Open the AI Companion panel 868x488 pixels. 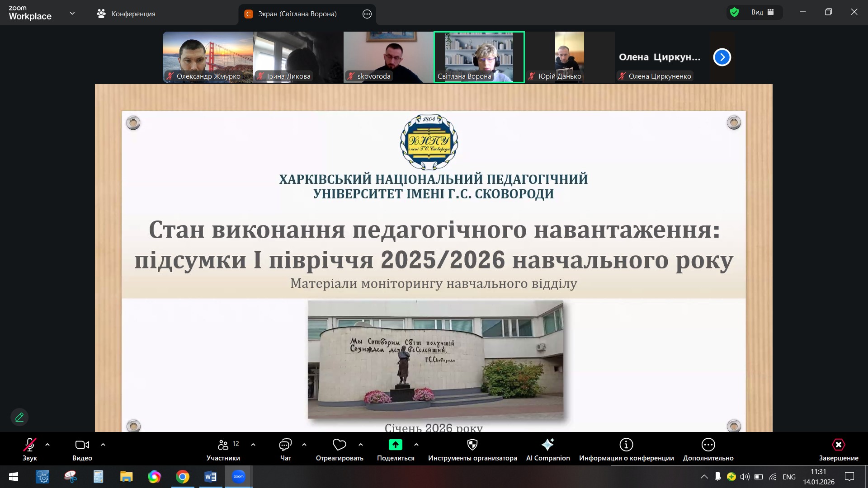click(x=547, y=445)
